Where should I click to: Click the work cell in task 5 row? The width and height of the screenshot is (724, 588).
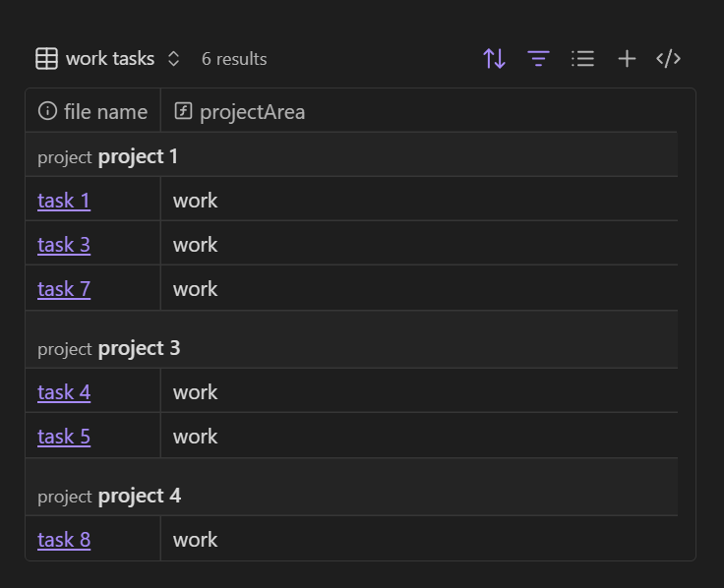tap(195, 437)
